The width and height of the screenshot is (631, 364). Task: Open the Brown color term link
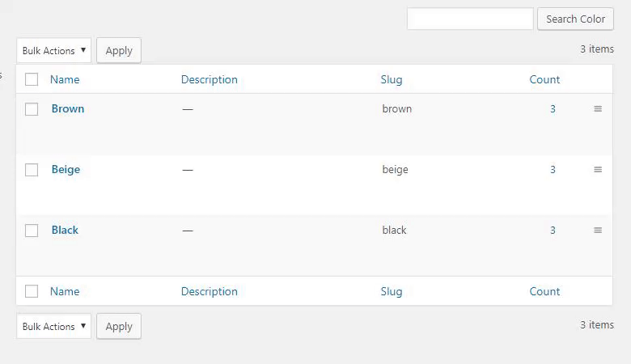(x=68, y=108)
